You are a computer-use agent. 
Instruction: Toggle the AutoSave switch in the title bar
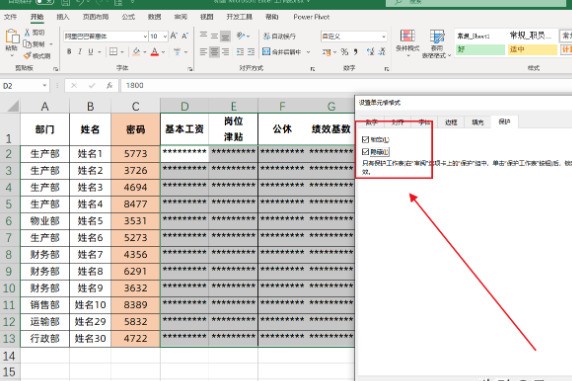(x=45, y=2)
